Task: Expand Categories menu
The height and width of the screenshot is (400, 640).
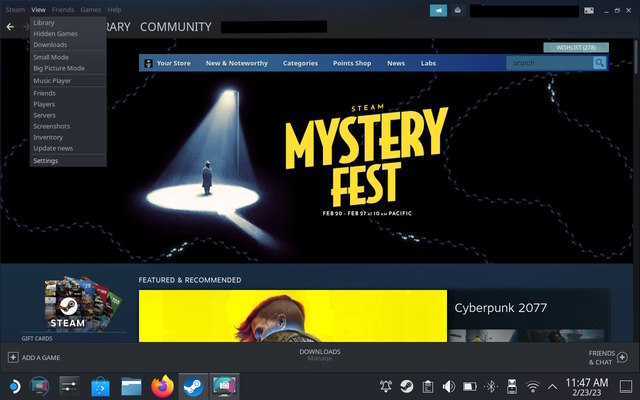Action: coord(300,63)
